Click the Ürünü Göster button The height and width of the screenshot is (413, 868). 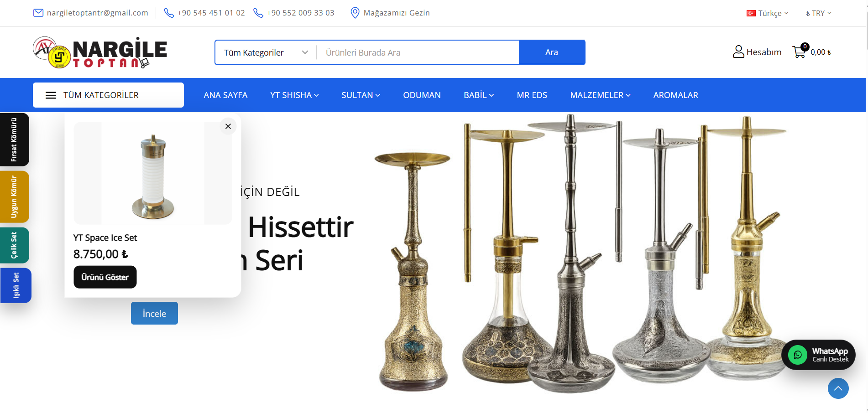tap(105, 277)
